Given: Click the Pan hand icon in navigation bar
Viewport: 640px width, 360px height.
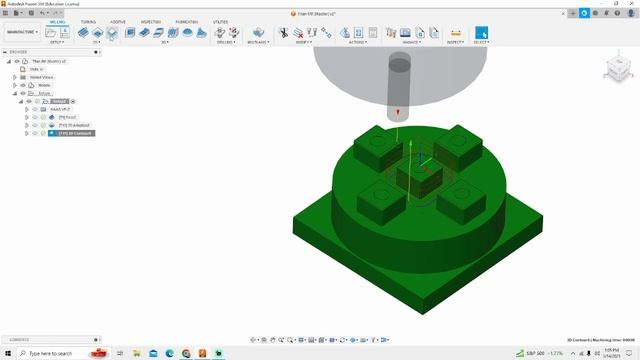Looking at the screenshot, I should tap(273, 340).
